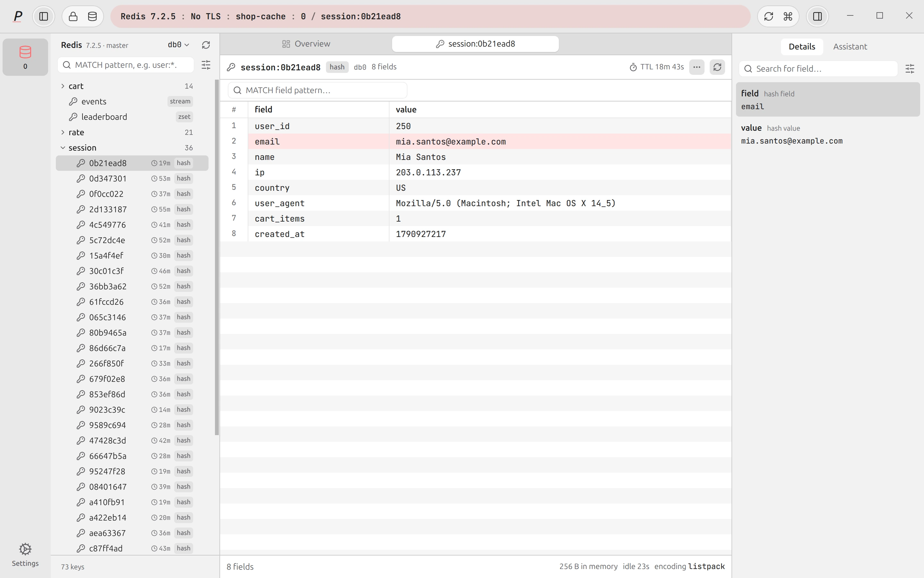The width and height of the screenshot is (924, 578).
Task: Open Settings gear
Action: (x=25, y=555)
